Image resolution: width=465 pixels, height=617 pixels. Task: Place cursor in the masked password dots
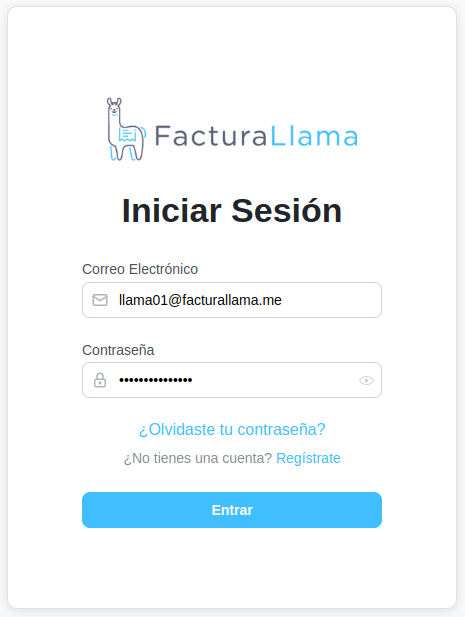[x=156, y=380]
